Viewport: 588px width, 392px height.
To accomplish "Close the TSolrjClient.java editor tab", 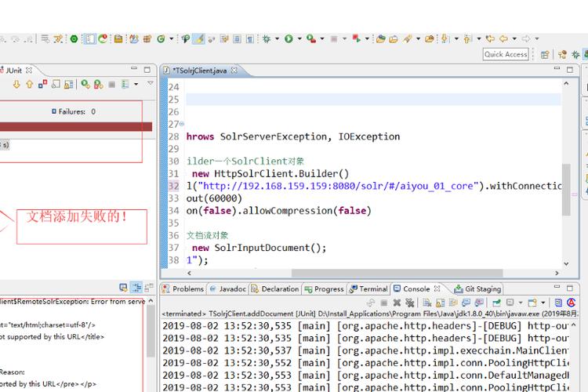I will 234,71.
